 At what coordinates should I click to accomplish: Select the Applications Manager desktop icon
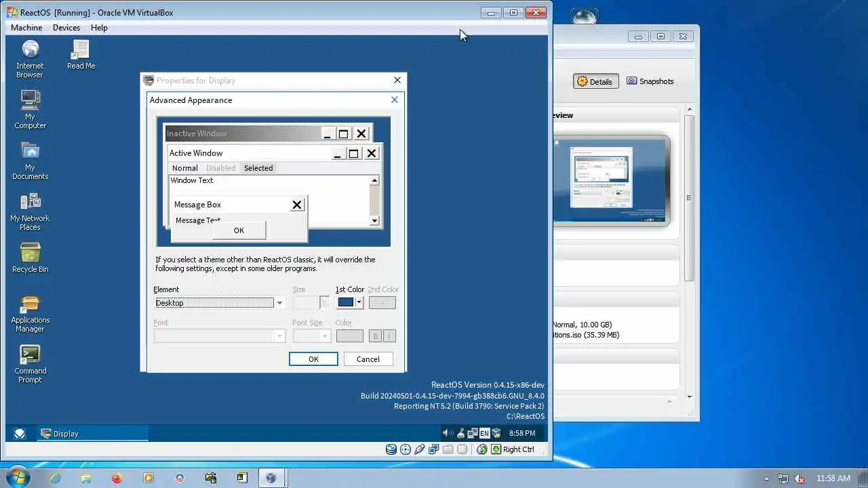click(x=30, y=313)
